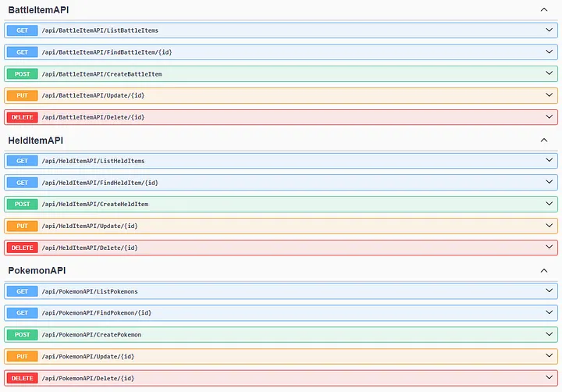Click PUT badge for PokemonAPI Update

22,357
